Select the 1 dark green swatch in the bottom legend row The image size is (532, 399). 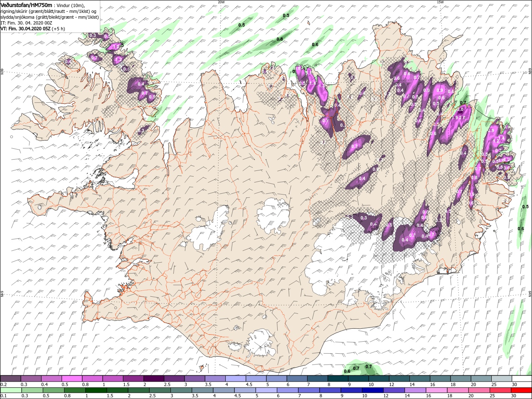pyautogui.click(x=96, y=390)
